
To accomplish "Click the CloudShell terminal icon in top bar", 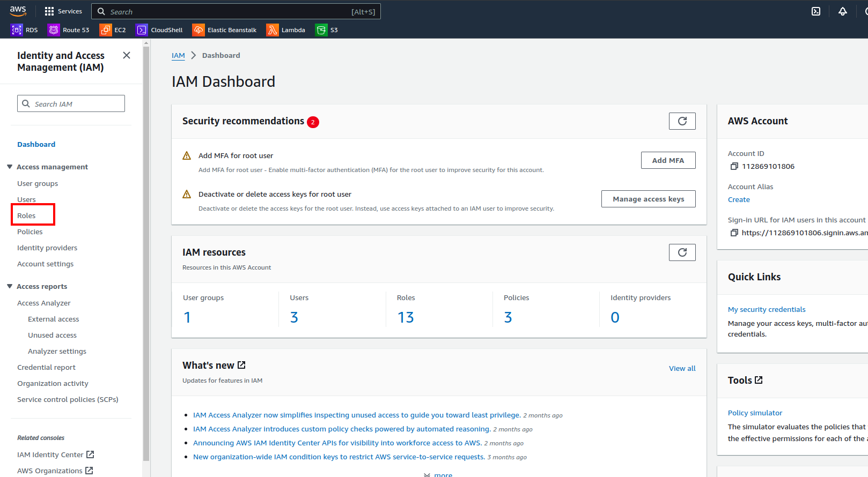I will 816,11.
